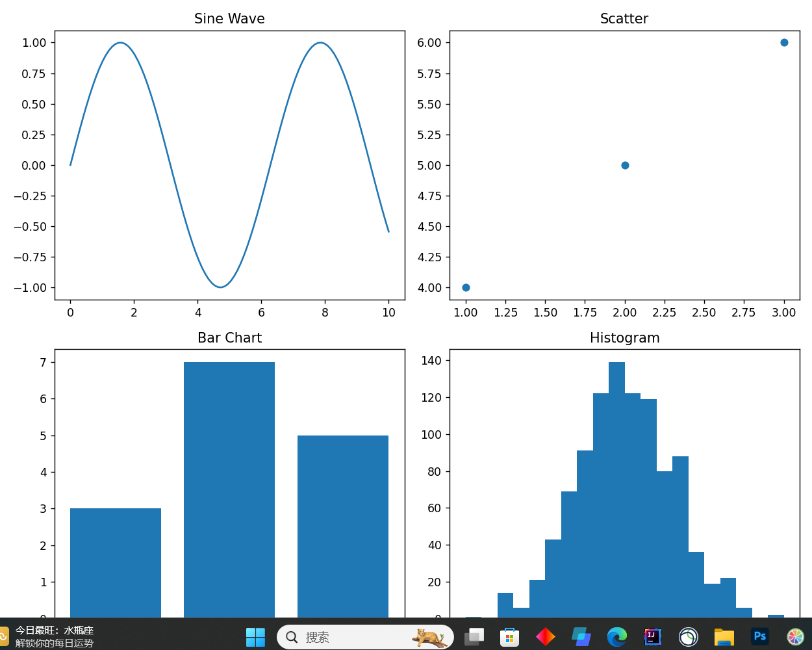Open the colorful wheel app on taskbar

point(795,637)
